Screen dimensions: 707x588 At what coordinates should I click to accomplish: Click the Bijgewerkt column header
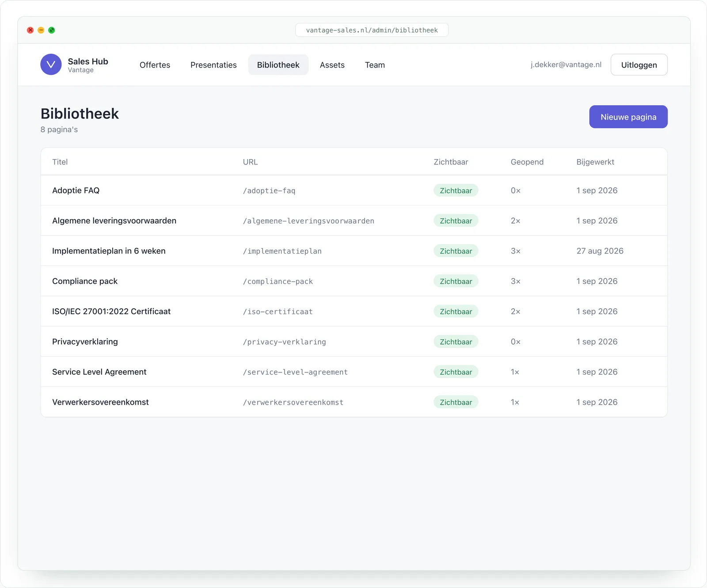click(595, 162)
